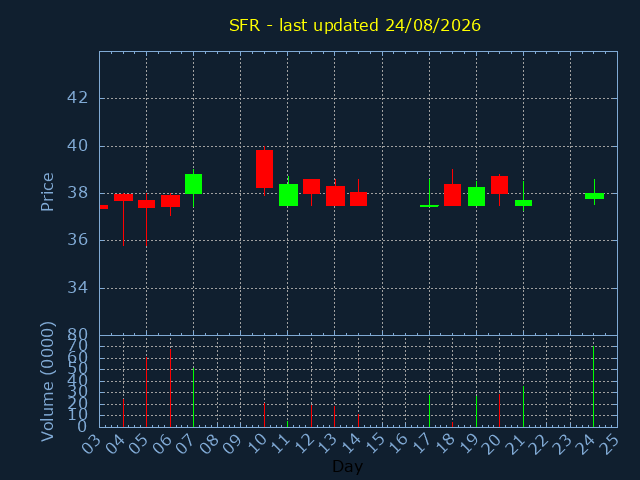Click the 'Volume (0000)' axis title
640x480 pixels.
47,381
